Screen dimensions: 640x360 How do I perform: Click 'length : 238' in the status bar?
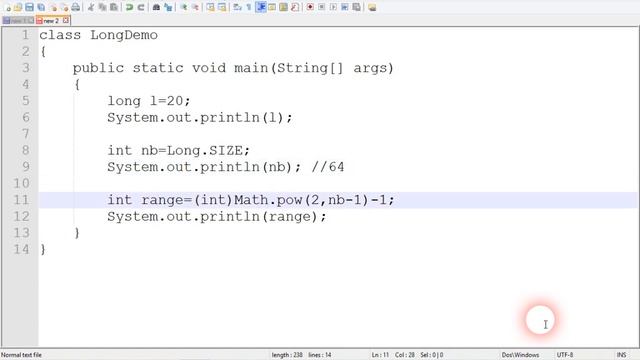coord(287,355)
